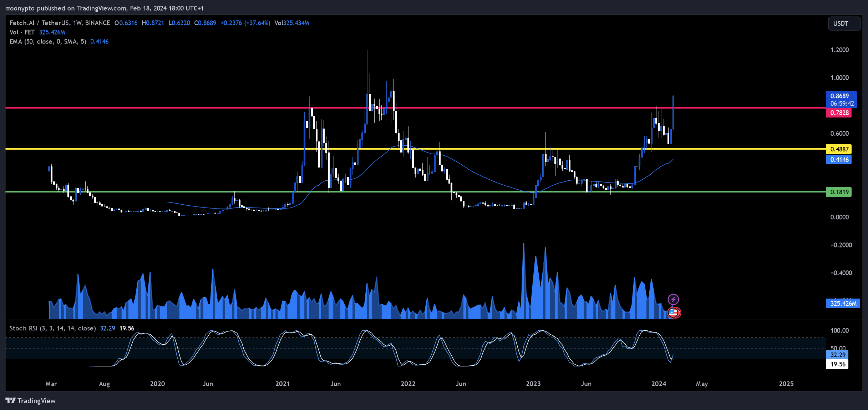
Task: Click the 1.0000 price scale value
Action: (839, 78)
